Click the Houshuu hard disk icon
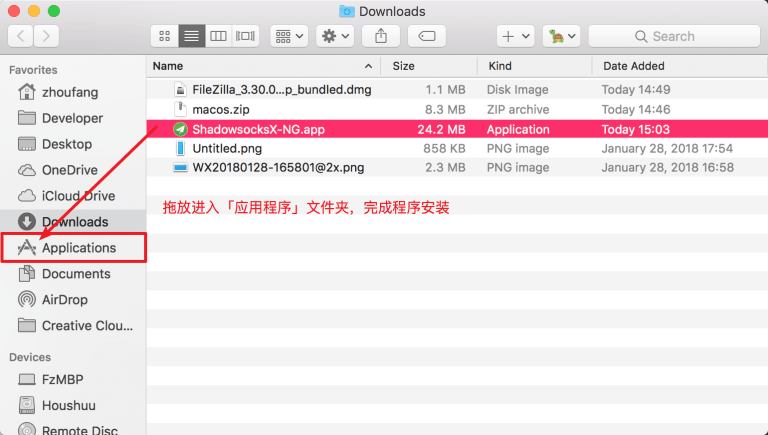 point(26,405)
